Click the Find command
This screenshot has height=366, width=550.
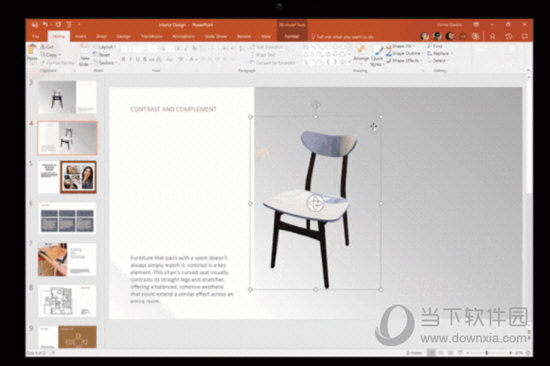(x=435, y=46)
